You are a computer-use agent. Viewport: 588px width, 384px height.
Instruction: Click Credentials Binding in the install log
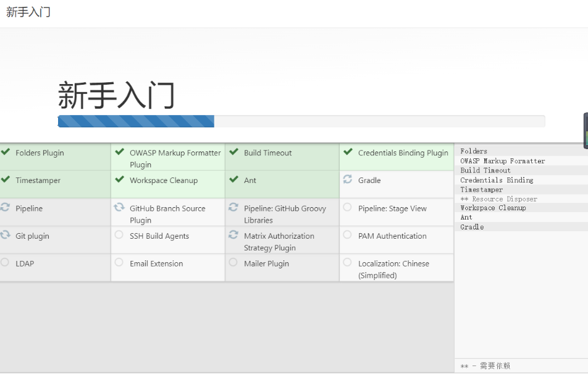tap(497, 180)
